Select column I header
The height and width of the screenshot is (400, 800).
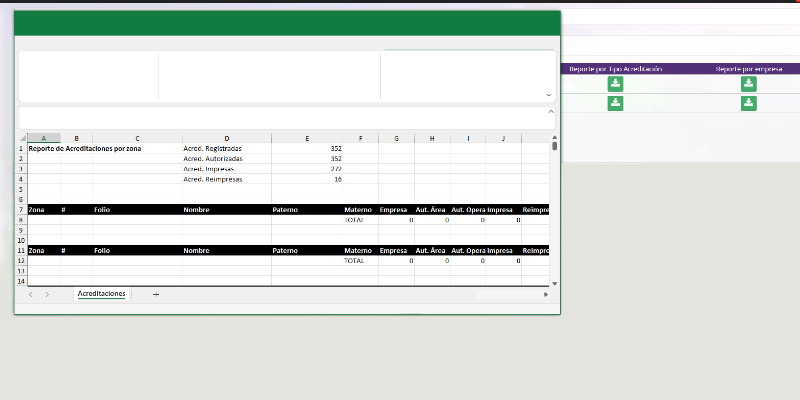click(x=468, y=138)
